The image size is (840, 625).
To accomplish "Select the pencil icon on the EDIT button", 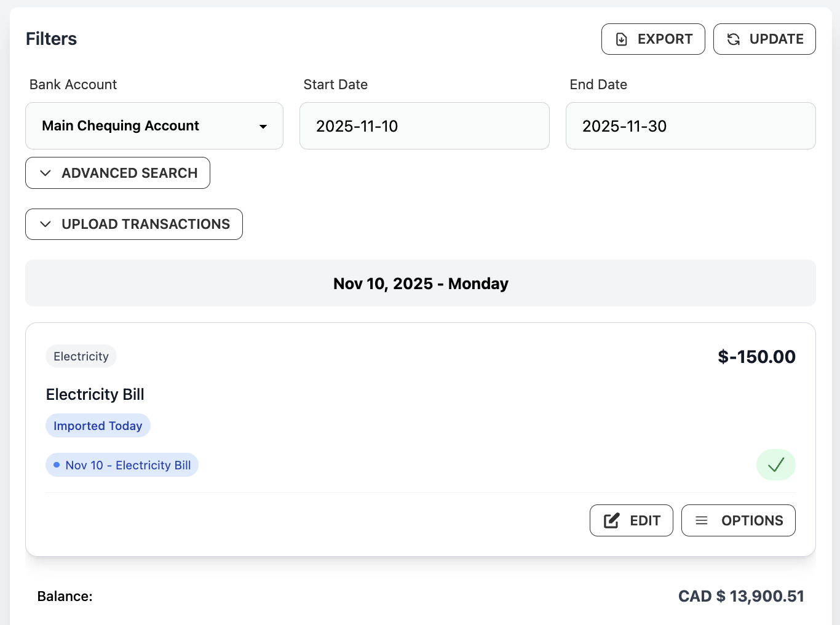I will [611, 520].
